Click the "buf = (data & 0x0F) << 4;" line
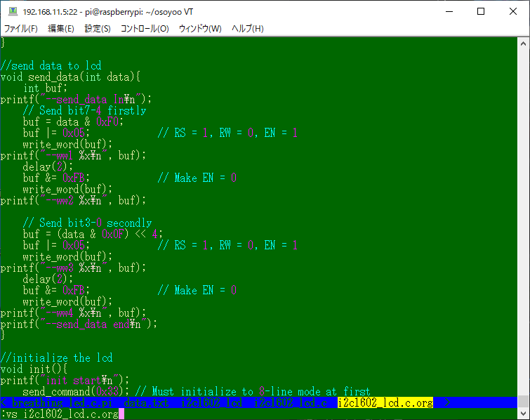 93,234
